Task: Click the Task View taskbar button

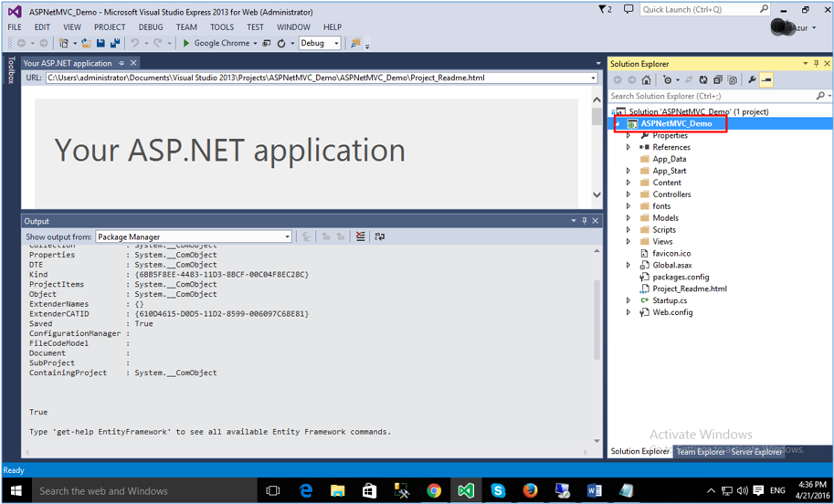Action: pos(273,490)
